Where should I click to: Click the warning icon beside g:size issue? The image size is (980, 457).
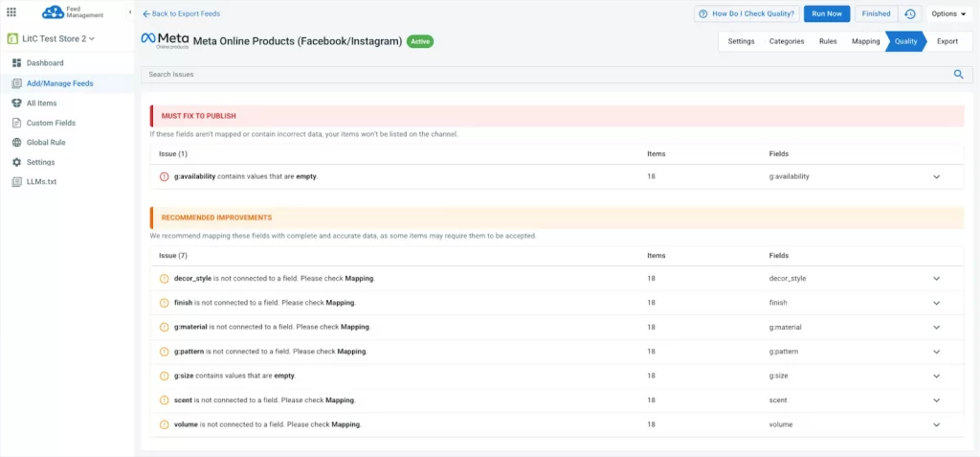click(165, 377)
